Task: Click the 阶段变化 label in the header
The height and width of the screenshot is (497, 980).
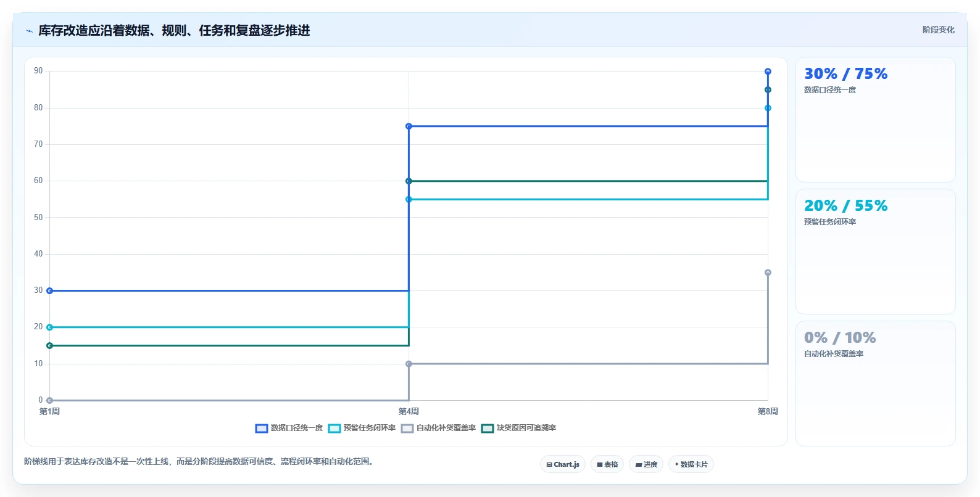Action: (938, 30)
